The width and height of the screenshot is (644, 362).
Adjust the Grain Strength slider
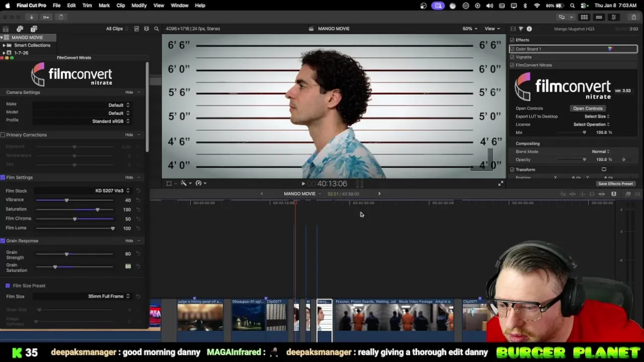click(x=74, y=254)
